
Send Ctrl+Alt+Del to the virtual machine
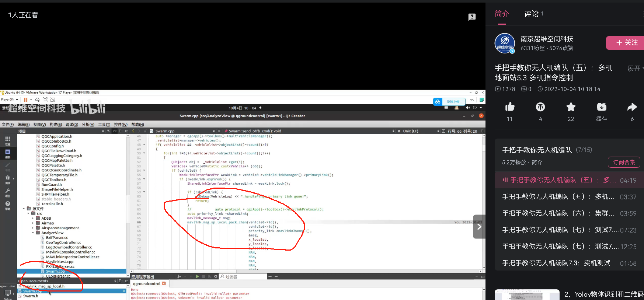37,100
